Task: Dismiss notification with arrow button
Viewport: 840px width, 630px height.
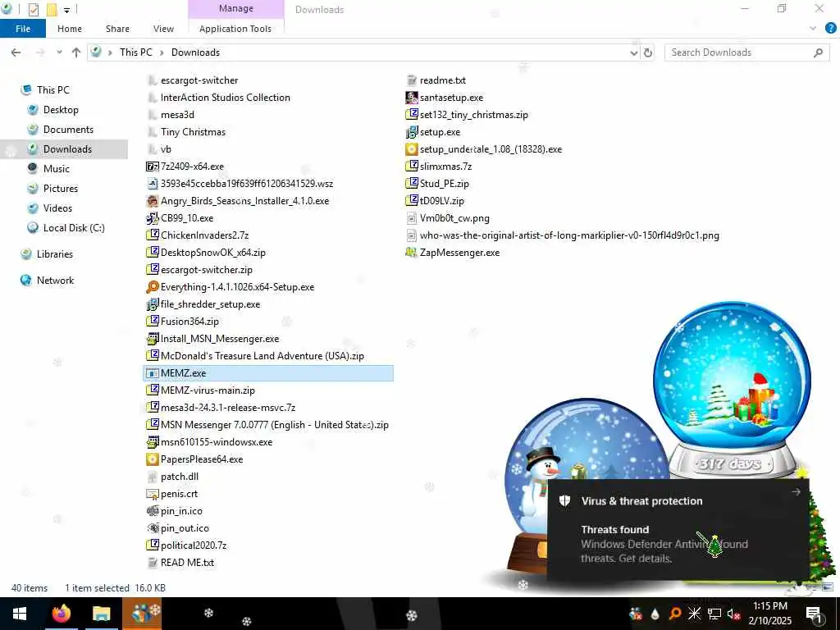Action: pyautogui.click(x=796, y=492)
